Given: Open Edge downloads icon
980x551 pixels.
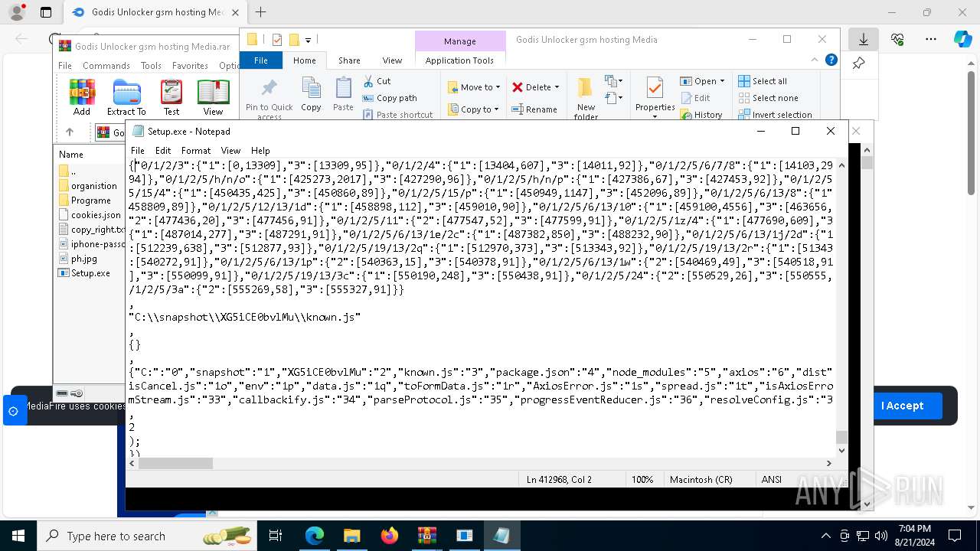Looking at the screenshot, I should point(864,39).
